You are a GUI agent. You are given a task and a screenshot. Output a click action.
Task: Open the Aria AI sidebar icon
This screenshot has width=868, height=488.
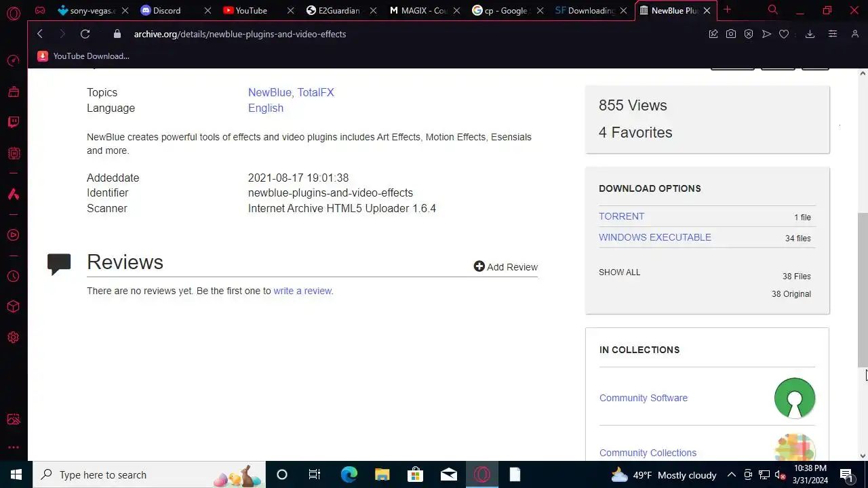13,195
